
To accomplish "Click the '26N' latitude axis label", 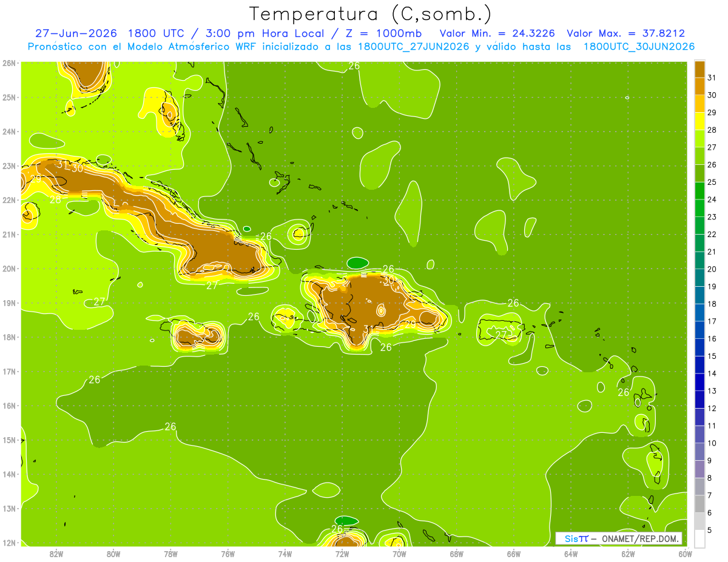I will click(x=9, y=63).
